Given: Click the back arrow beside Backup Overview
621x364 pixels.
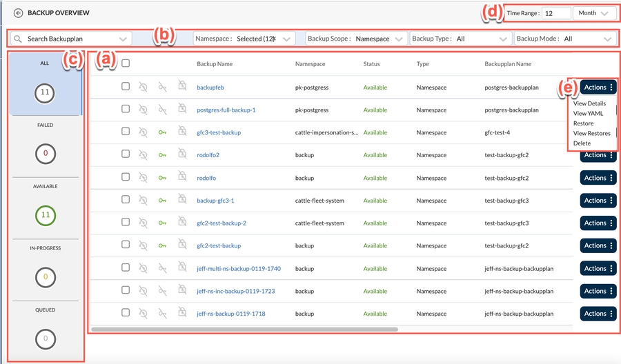Looking at the screenshot, I should click(18, 13).
